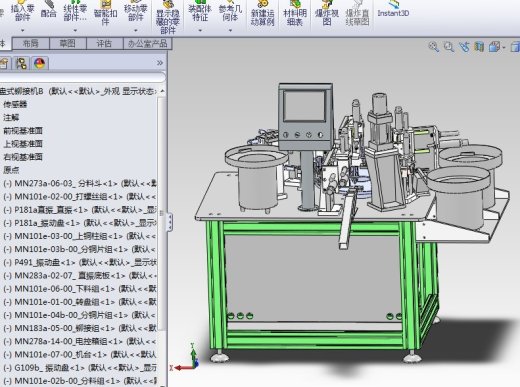Viewport: 520px width, 387px height.
Task: Select component MN101e-04b-00_分铜片组
Action: click(x=80, y=315)
